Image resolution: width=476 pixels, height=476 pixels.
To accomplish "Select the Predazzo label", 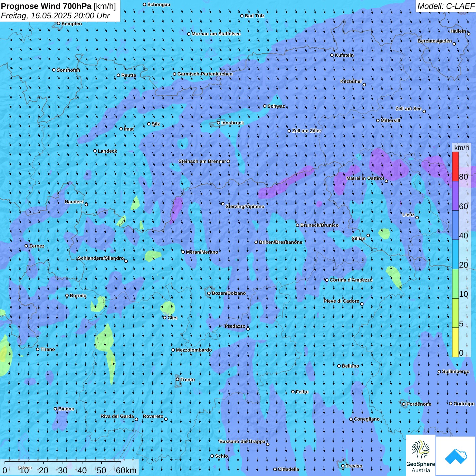I will [x=235, y=326].
